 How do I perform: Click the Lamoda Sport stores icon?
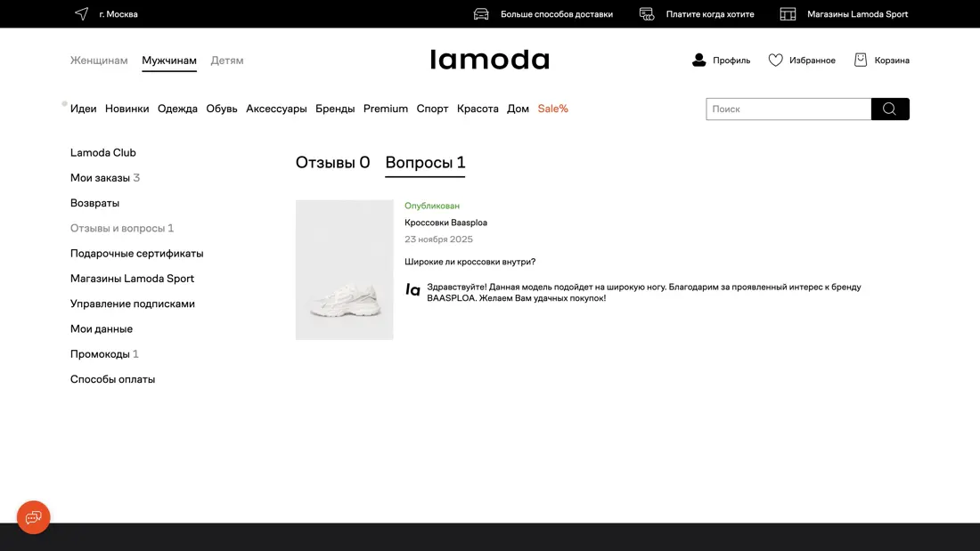788,14
